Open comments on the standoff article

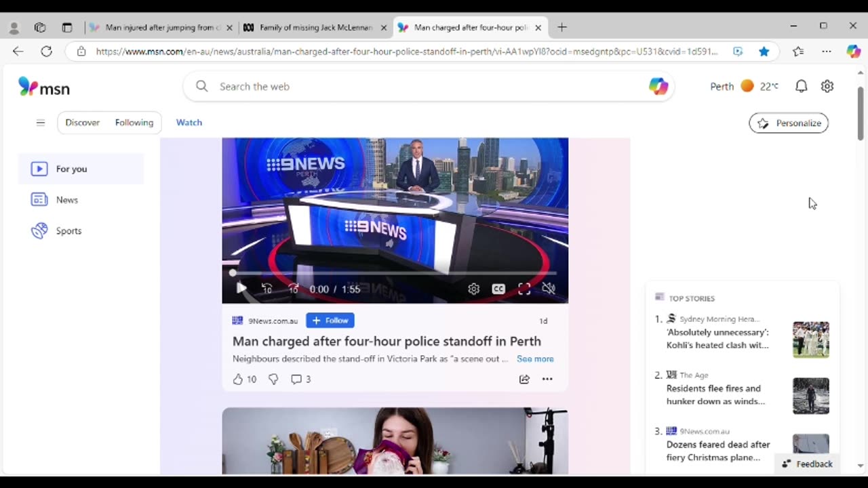[300, 379]
